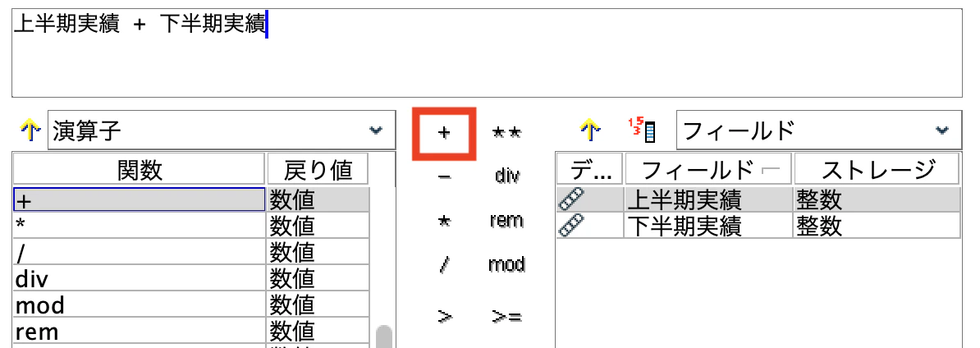The width and height of the screenshot is (980, 348).
Task: Click the divide (/) operator button
Action: (x=444, y=266)
